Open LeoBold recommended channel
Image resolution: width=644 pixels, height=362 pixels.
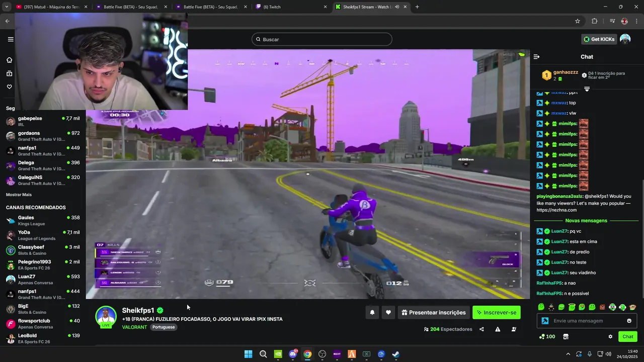coord(43,338)
